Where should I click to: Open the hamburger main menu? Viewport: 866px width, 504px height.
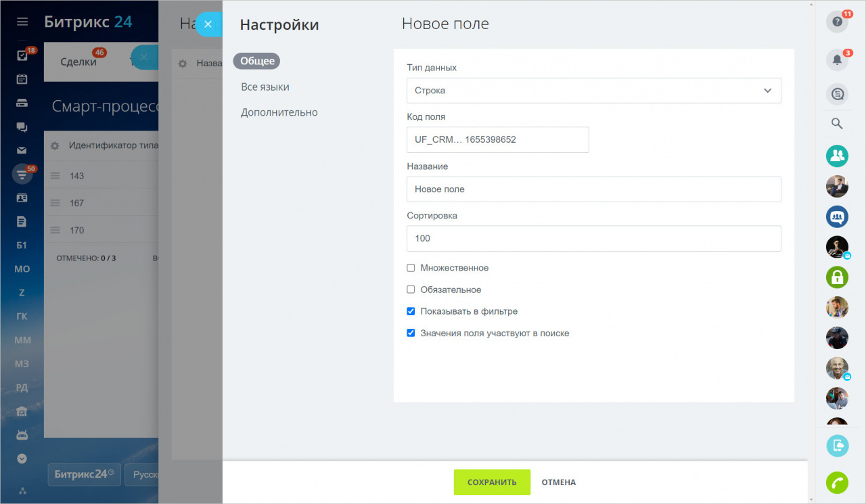click(22, 22)
